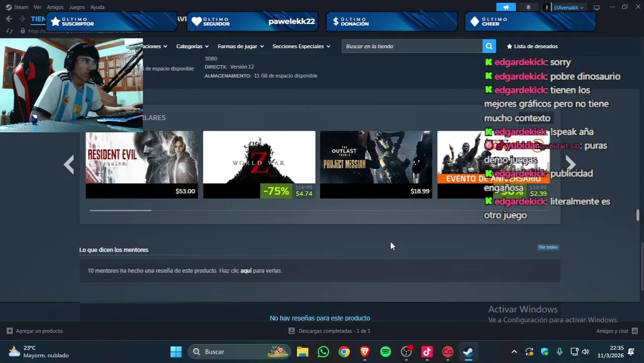
Task: Open network settings tray icon
Action: pyautogui.click(x=574, y=352)
